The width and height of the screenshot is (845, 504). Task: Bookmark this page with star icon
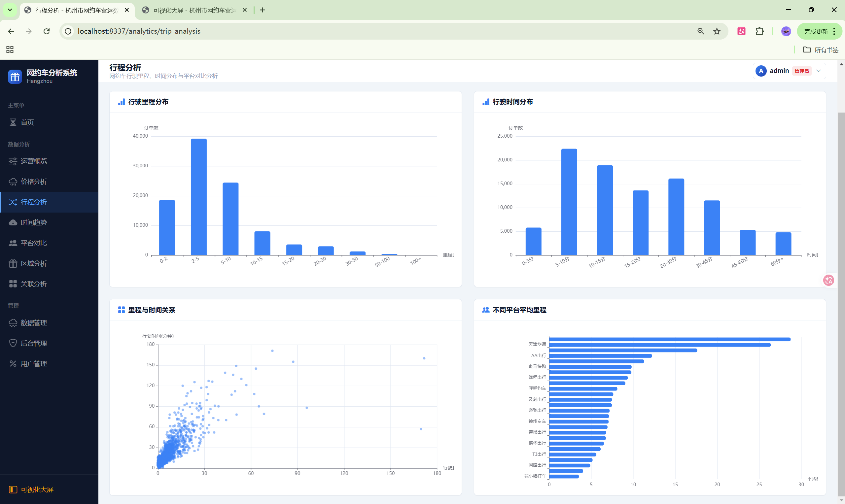[717, 31]
